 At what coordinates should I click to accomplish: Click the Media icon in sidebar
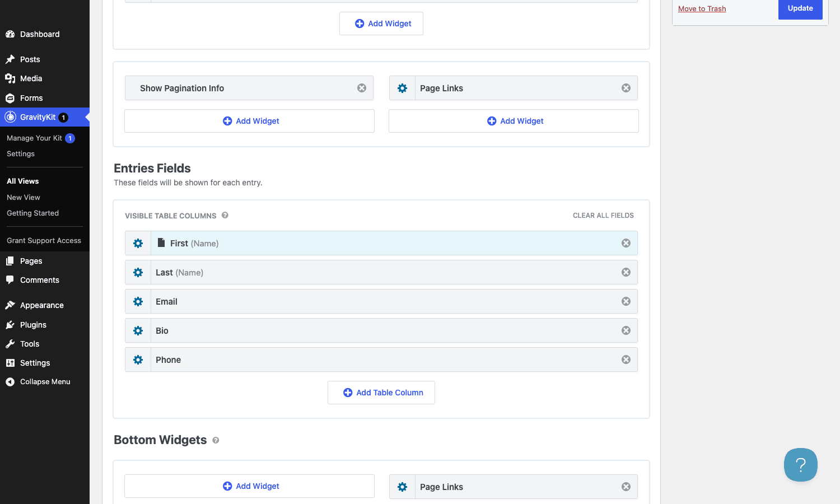coord(10,78)
